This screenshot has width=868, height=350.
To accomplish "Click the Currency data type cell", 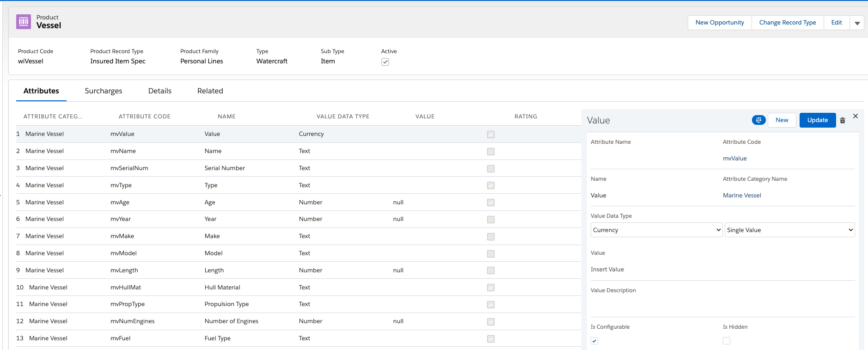I will click(x=311, y=134).
